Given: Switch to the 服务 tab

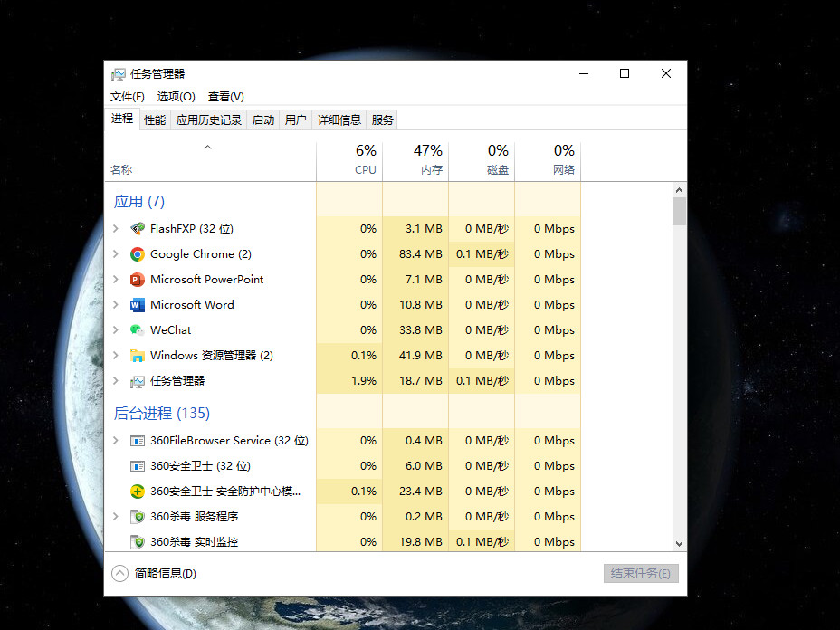Looking at the screenshot, I should (x=383, y=120).
